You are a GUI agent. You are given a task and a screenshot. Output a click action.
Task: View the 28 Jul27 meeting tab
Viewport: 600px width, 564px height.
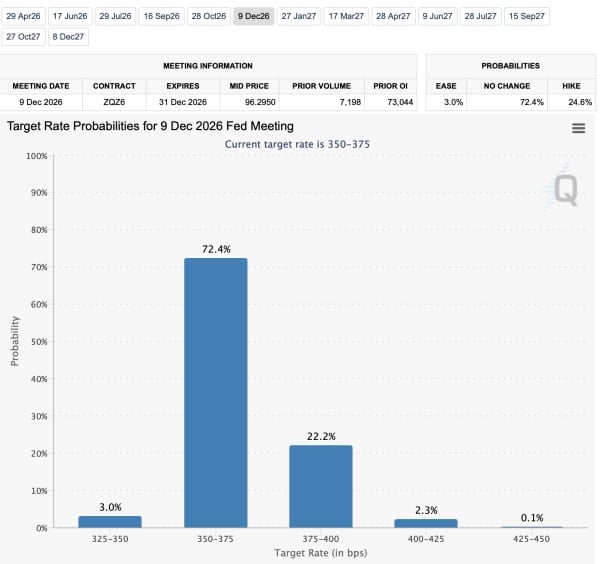(x=481, y=16)
